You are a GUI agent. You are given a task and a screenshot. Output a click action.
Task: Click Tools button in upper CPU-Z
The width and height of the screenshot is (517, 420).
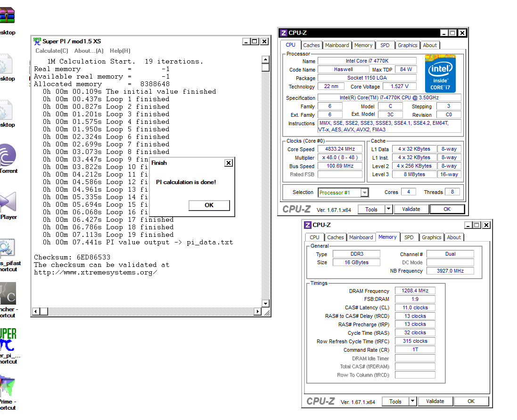coord(371,209)
